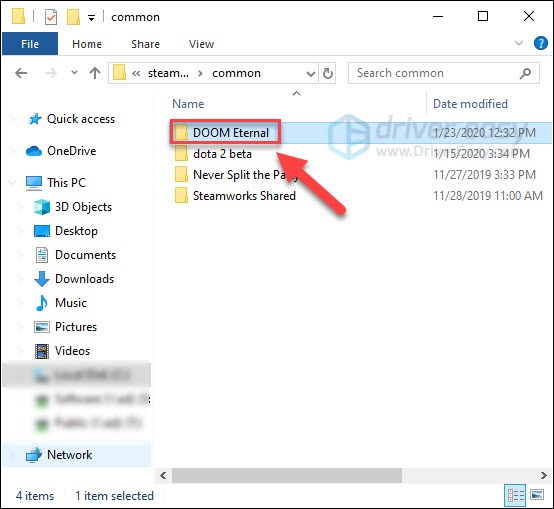Click the double-chevron path overflow in the address bar
The width and height of the screenshot is (554, 509).
click(136, 73)
